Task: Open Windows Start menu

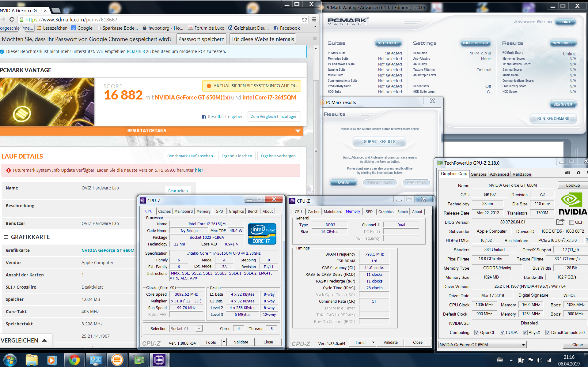Action: 10,360
